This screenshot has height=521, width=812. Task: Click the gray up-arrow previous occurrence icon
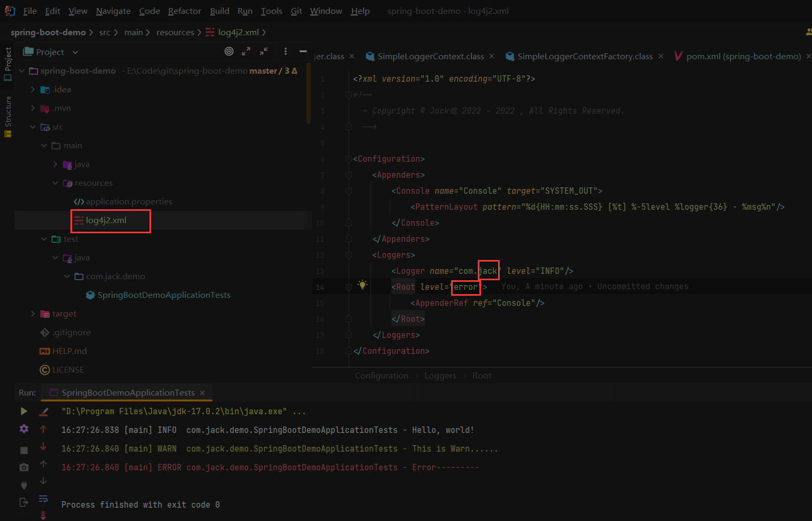[43, 464]
